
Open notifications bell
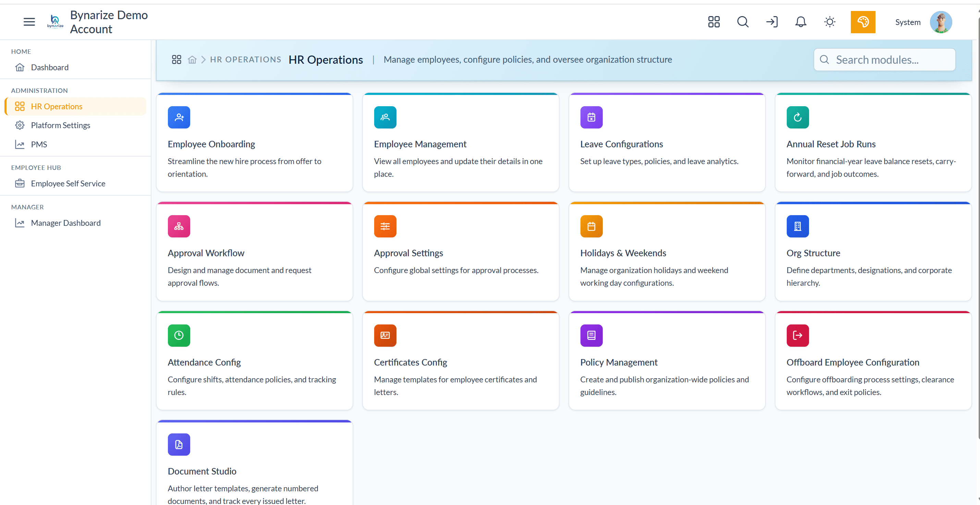(x=801, y=22)
